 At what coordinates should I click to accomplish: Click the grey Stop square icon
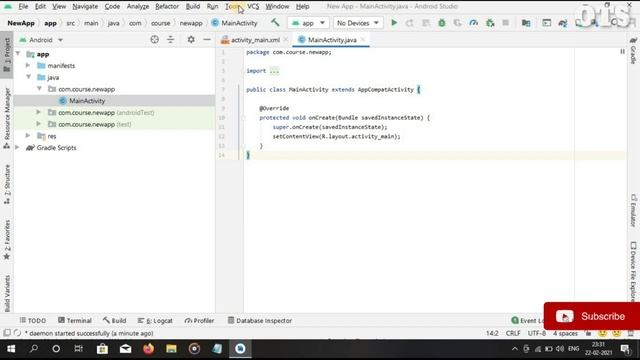pyautogui.click(x=505, y=23)
